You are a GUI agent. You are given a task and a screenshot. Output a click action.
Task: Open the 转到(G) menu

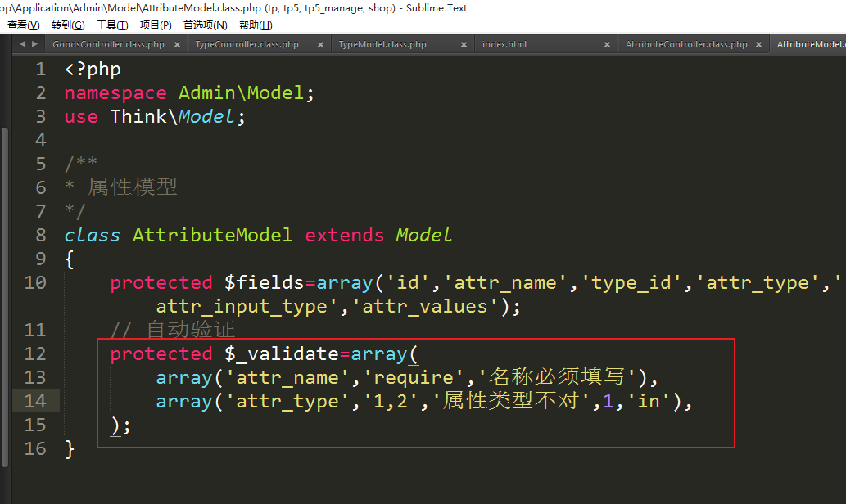[68, 25]
